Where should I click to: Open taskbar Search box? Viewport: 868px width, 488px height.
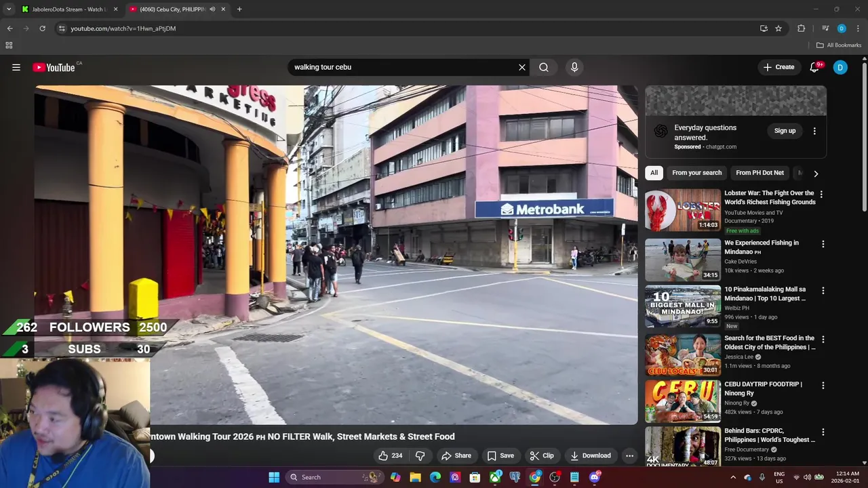point(334,477)
